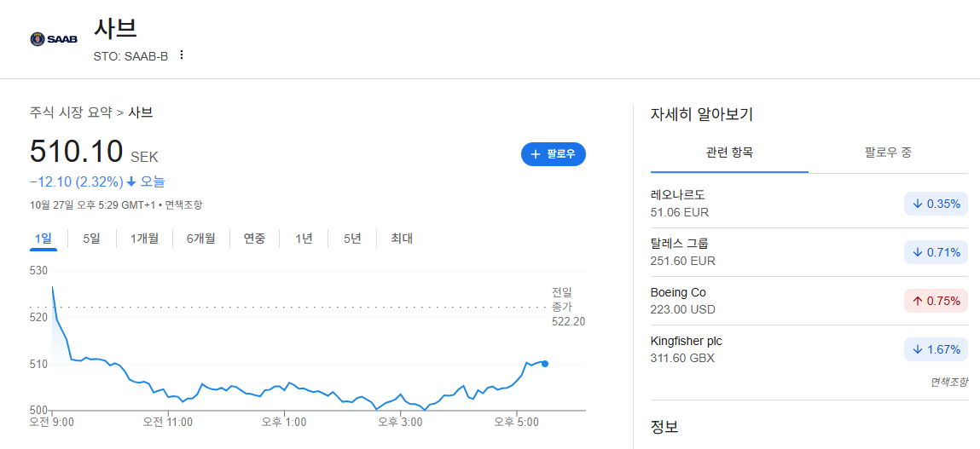Select the 관련 항목 tab
The image size is (980, 449).
pos(729,153)
